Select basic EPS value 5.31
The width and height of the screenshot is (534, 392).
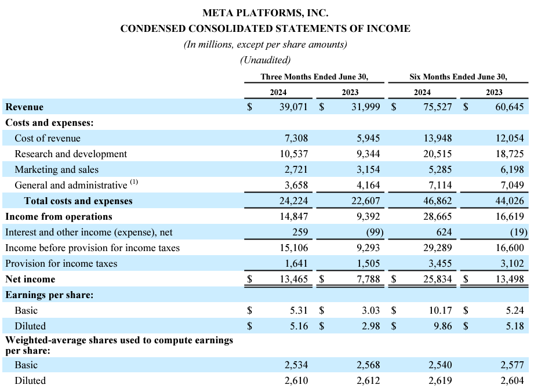(x=299, y=311)
